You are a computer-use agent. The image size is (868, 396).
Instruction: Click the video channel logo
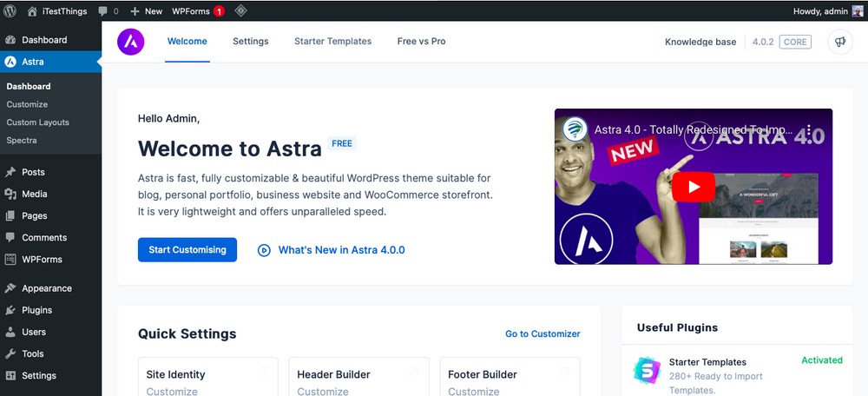pos(575,129)
